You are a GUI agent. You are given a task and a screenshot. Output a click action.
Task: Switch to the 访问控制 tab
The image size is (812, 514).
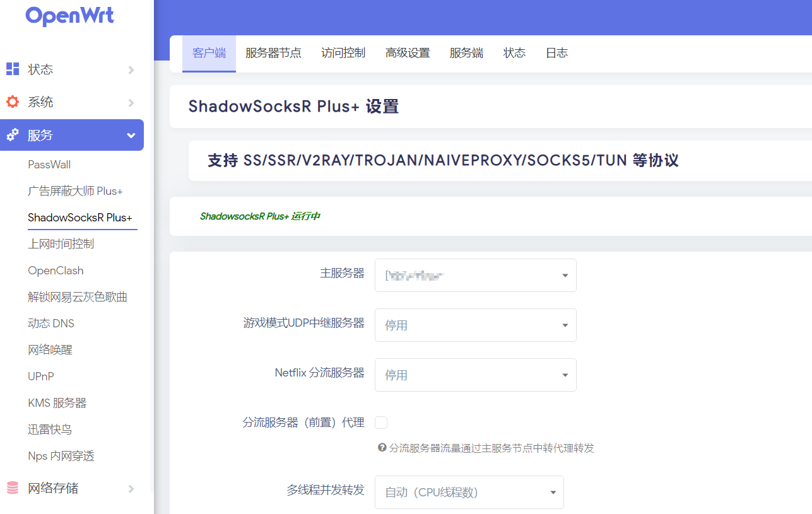tap(343, 53)
